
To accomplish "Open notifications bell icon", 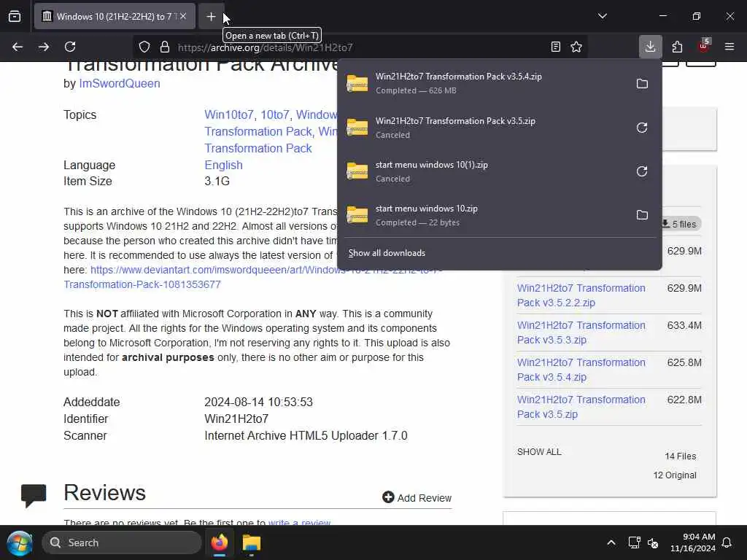I will coord(727,542).
